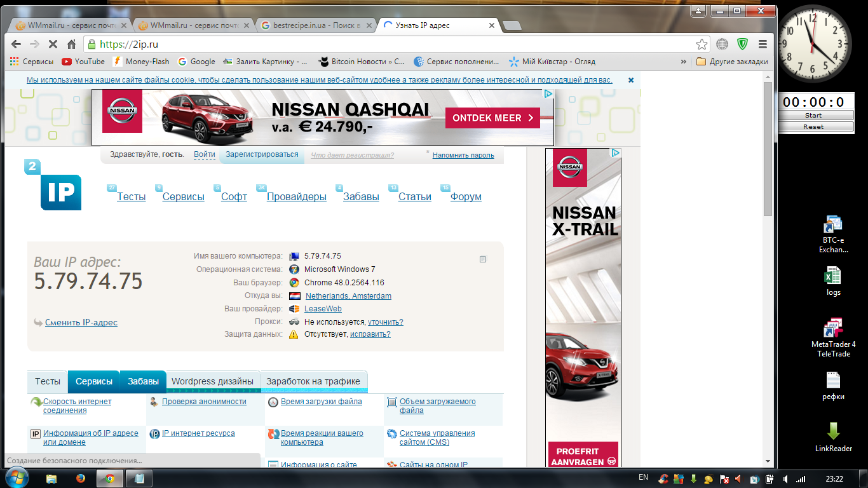The image size is (868, 488).
Task: Open the Время загрузки файла link
Action: pos(322,402)
